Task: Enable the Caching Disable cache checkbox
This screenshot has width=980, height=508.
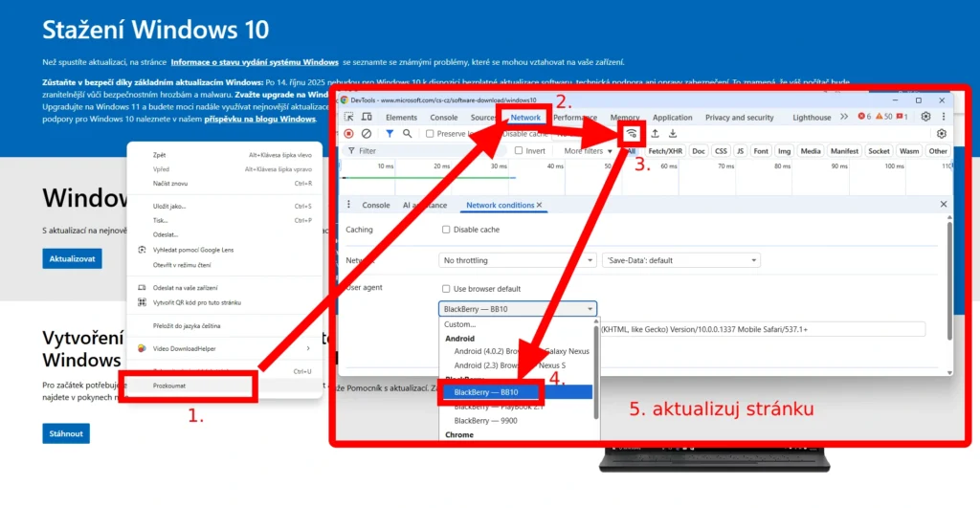Action: pyautogui.click(x=446, y=230)
